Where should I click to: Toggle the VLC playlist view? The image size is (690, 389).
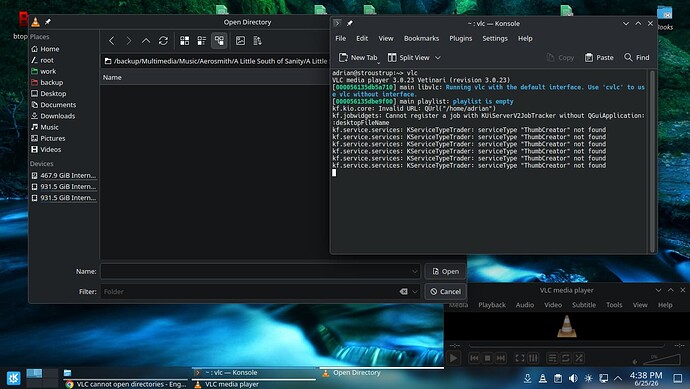(x=552, y=358)
